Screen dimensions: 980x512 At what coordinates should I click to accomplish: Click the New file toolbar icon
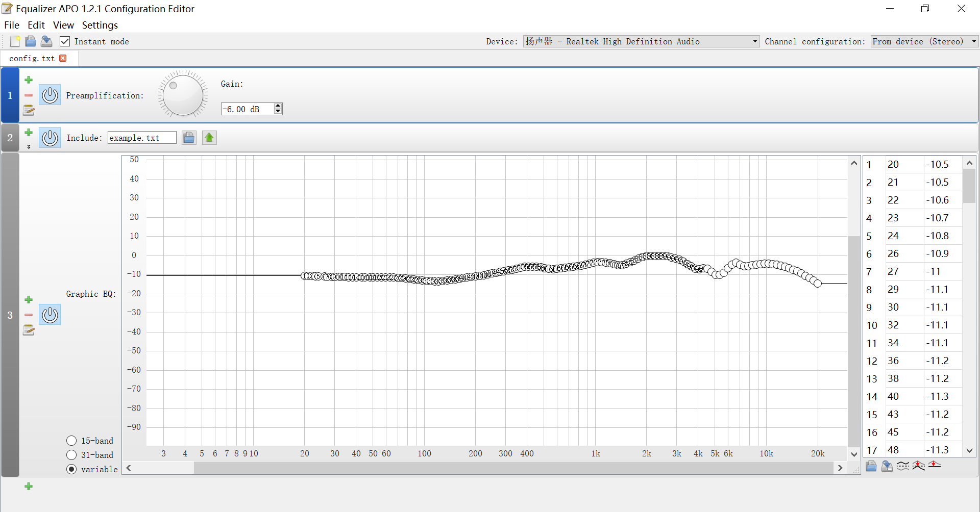click(x=15, y=41)
